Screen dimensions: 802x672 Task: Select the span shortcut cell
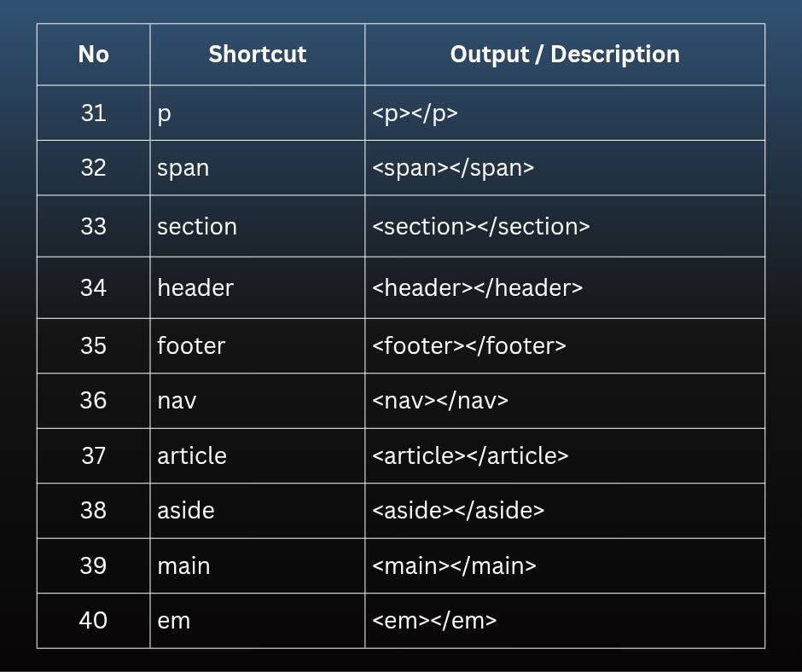click(x=258, y=168)
